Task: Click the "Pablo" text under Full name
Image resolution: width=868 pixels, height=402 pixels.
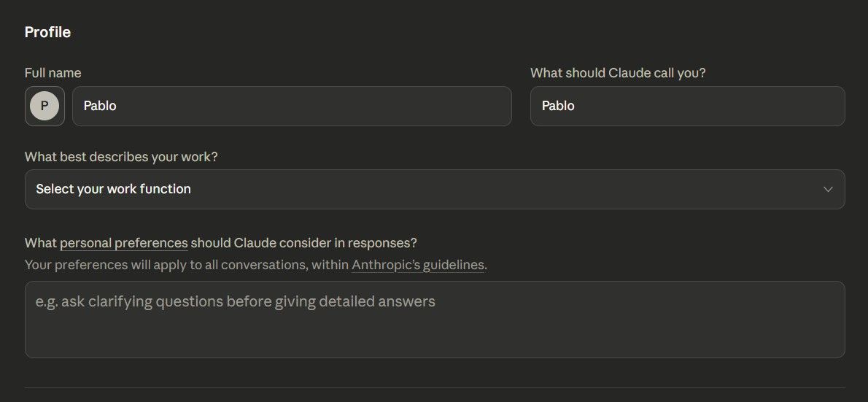Action: click(100, 106)
